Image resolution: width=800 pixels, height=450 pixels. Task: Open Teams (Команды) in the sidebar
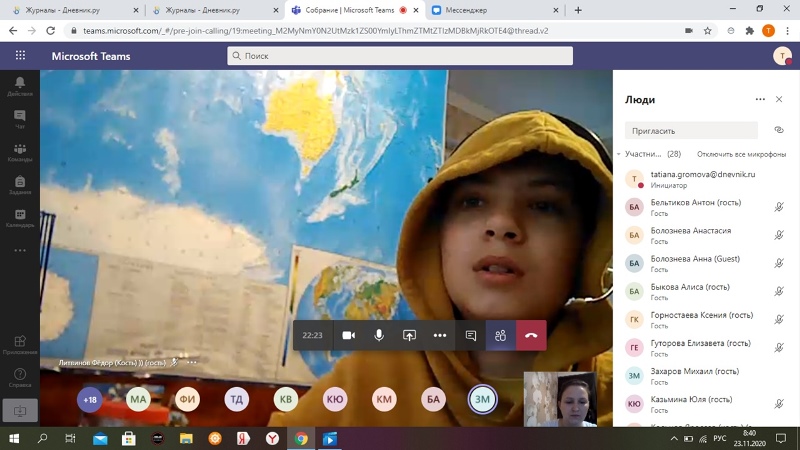point(19,152)
